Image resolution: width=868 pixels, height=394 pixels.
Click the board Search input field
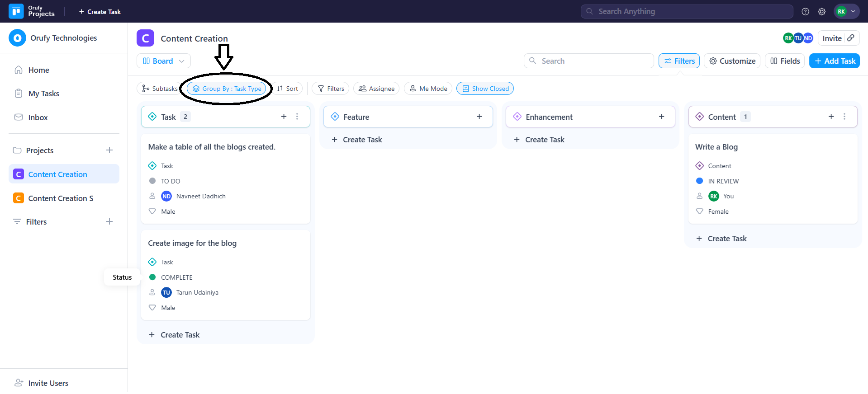click(588, 61)
